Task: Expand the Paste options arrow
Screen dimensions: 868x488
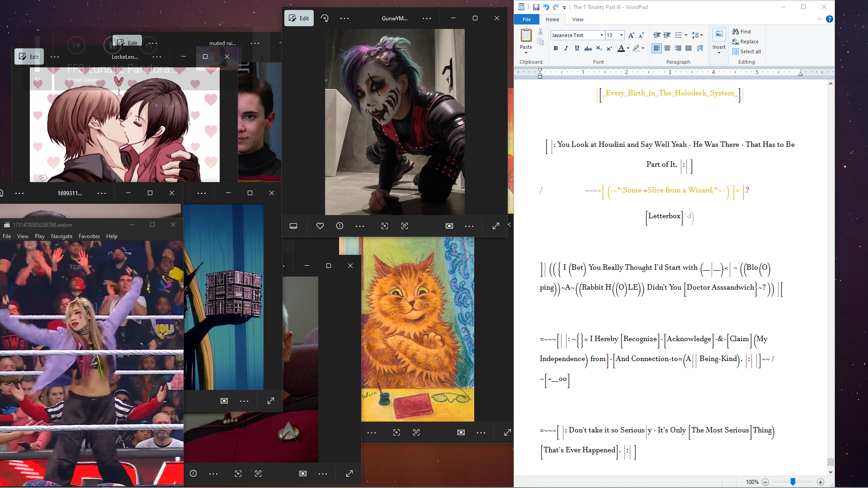Action: pos(526,52)
